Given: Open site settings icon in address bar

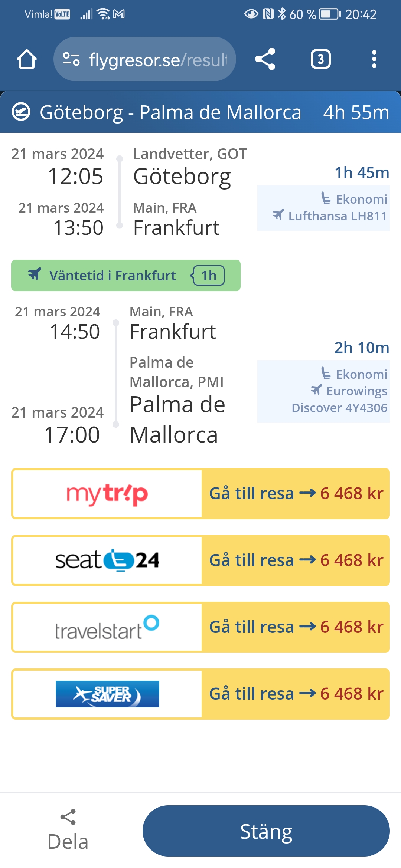Looking at the screenshot, I should [71, 59].
